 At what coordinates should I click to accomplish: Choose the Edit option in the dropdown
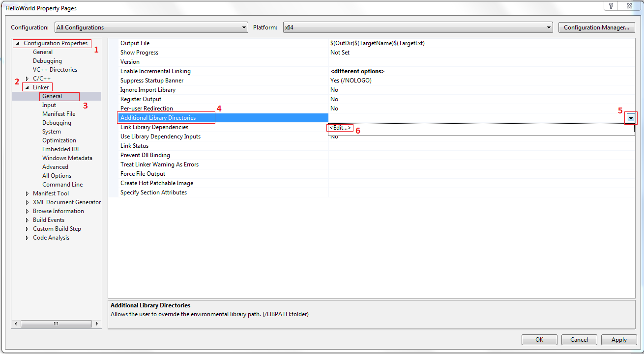(x=340, y=127)
